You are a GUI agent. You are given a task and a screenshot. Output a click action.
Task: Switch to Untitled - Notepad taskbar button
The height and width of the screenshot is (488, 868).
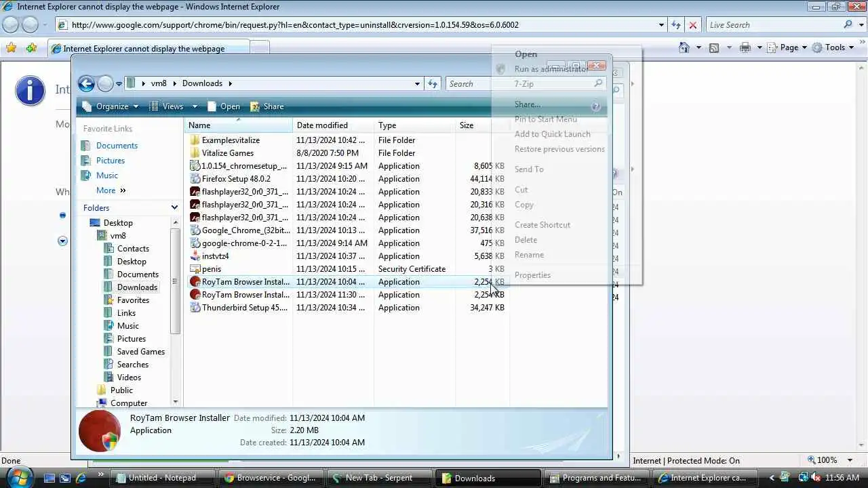[162, 478]
